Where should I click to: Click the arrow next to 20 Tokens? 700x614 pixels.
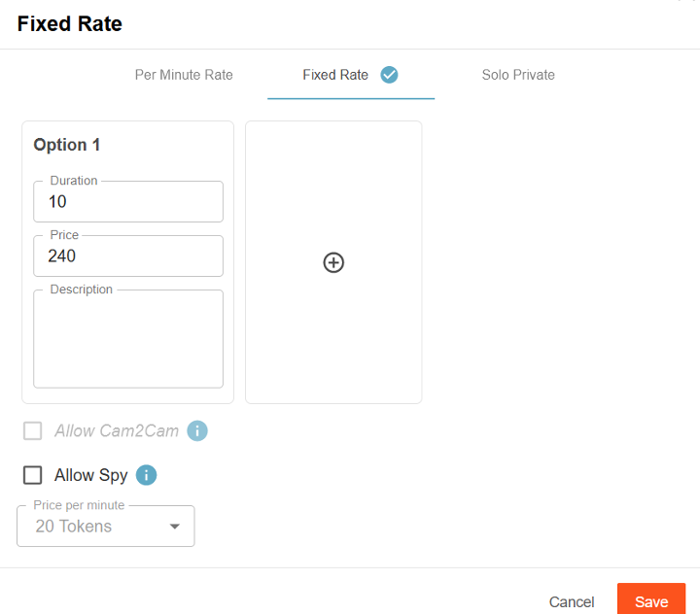coord(175,527)
